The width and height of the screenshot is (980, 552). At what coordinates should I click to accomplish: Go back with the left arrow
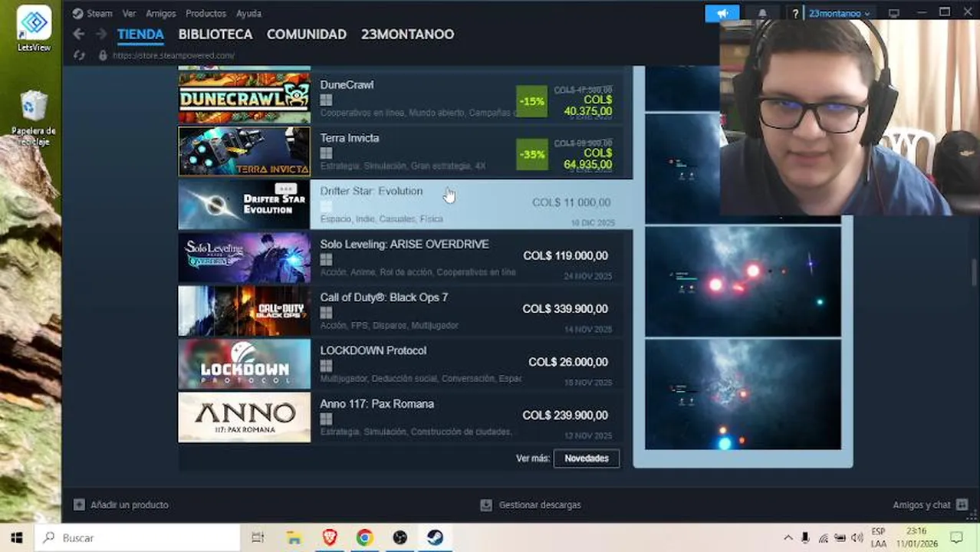pos(78,34)
